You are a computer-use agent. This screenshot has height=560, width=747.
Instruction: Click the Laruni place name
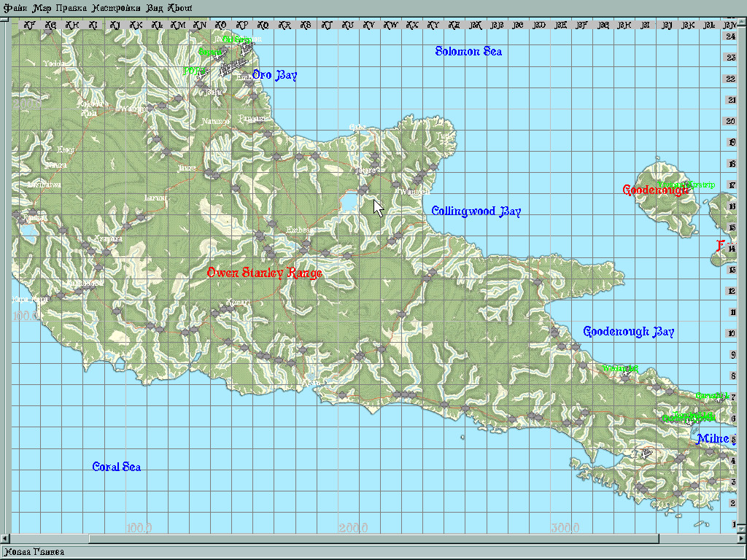point(156,198)
